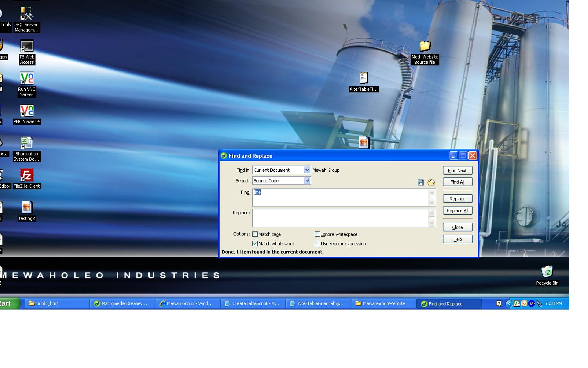Switch to public_html taskbar window
This screenshot has height=368, width=588.
pos(57,303)
